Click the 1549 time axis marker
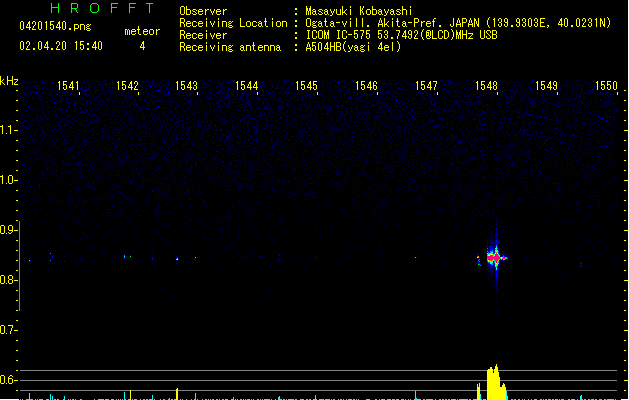 click(x=546, y=86)
